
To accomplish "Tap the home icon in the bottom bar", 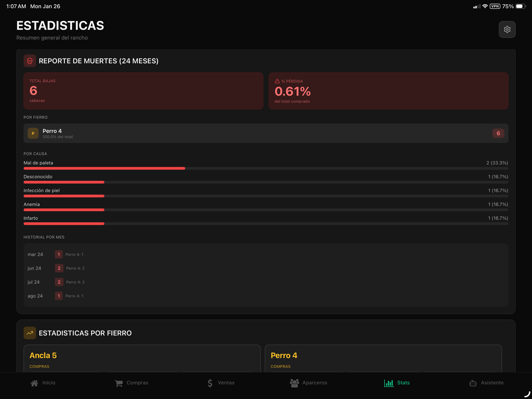I will [x=34, y=383].
